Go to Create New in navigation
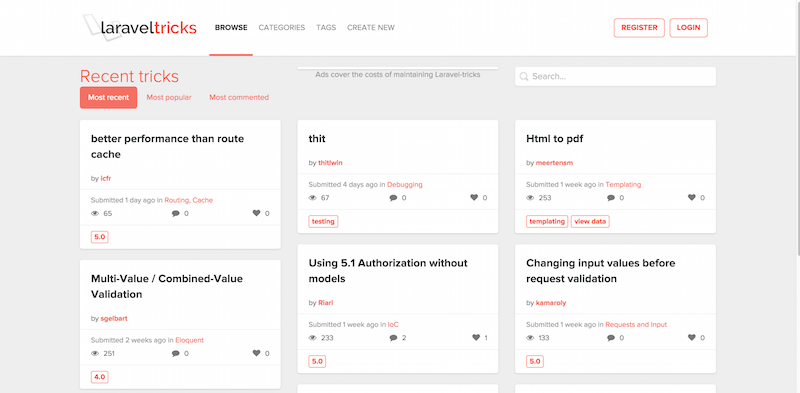 pos(371,28)
